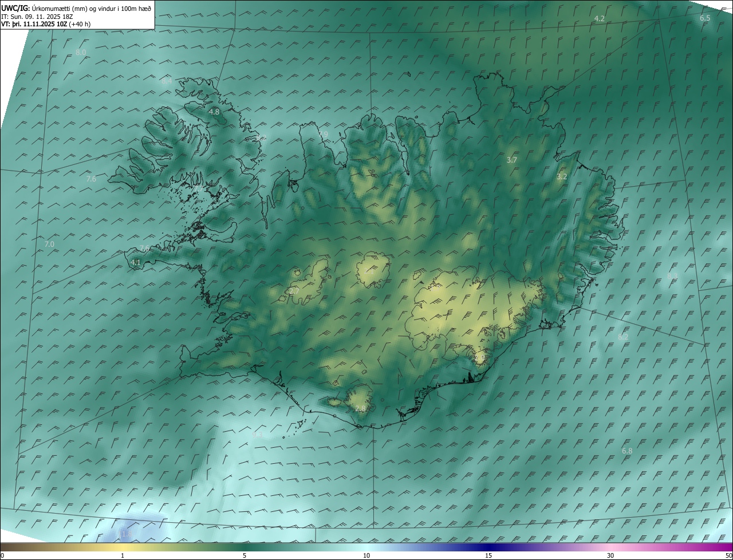Viewport: 733px width, 560px height.
Task: Select the valid time line 'VT: þri. 11.11.2025 10Z'
Action: click(35, 24)
